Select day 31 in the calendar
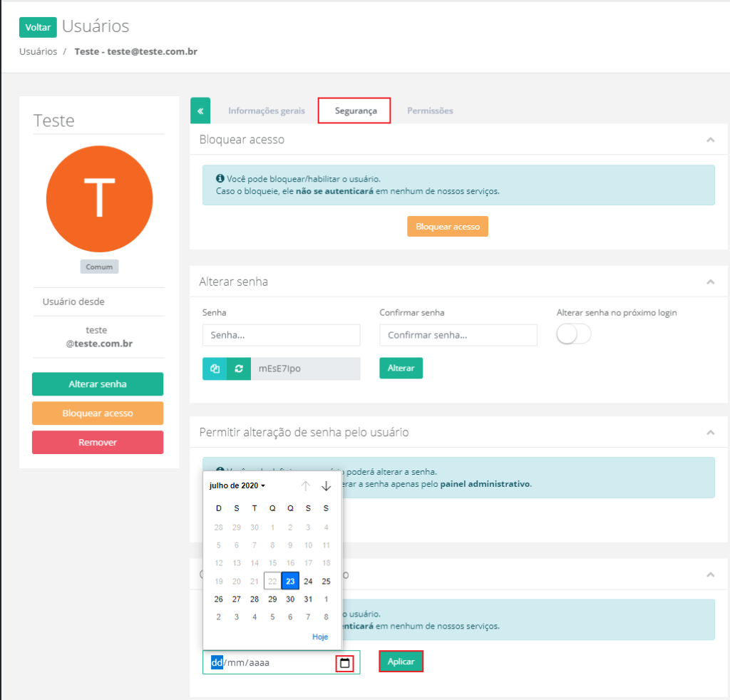 (x=308, y=599)
